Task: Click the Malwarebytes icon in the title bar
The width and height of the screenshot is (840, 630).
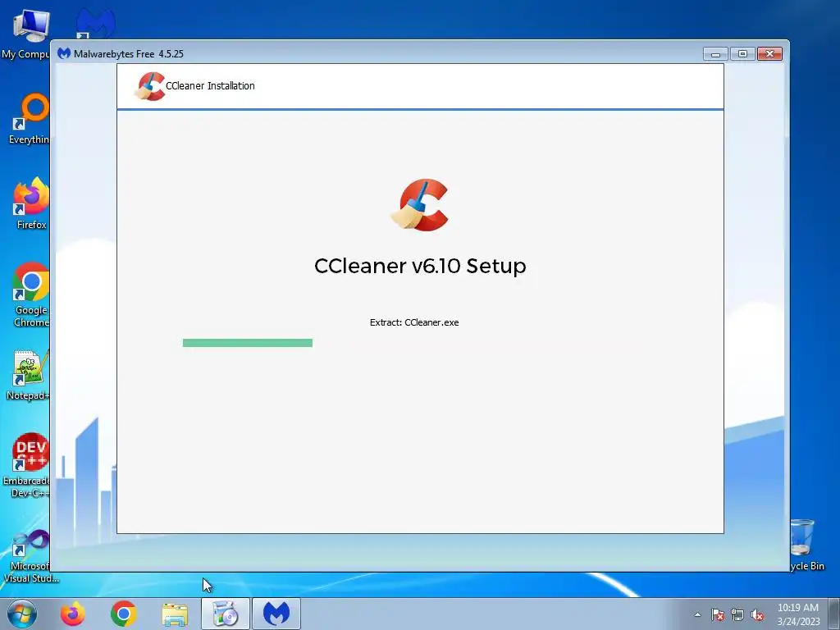Action: coord(64,53)
